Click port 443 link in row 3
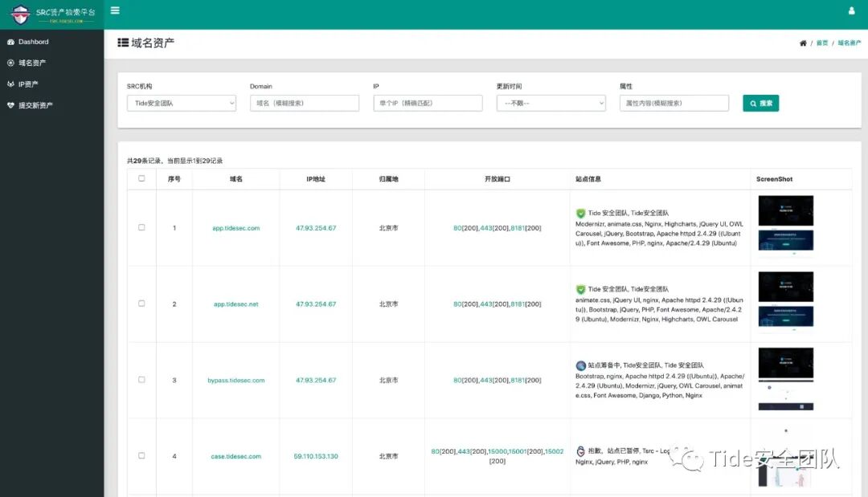Viewport: 868px width, 497px height. [485, 381]
